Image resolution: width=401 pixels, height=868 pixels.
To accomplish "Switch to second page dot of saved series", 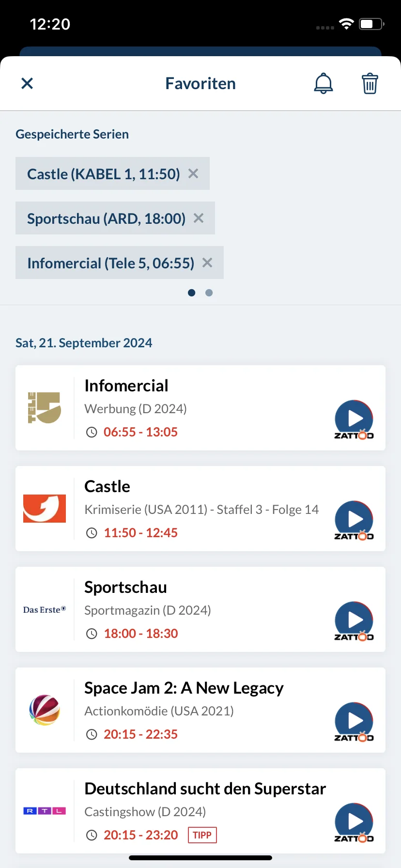I will 209,293.
